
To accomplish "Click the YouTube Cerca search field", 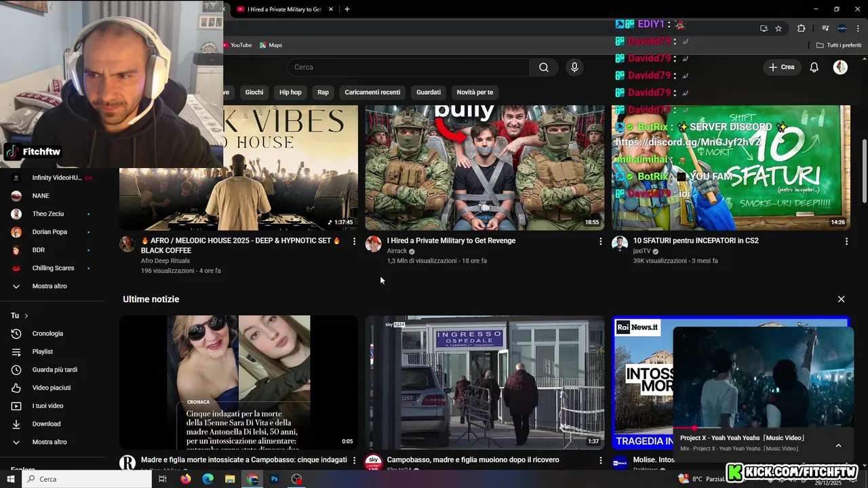I will tap(408, 67).
